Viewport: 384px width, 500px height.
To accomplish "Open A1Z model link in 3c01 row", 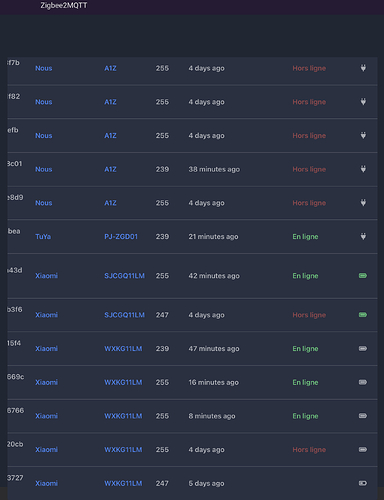I will pos(110,169).
